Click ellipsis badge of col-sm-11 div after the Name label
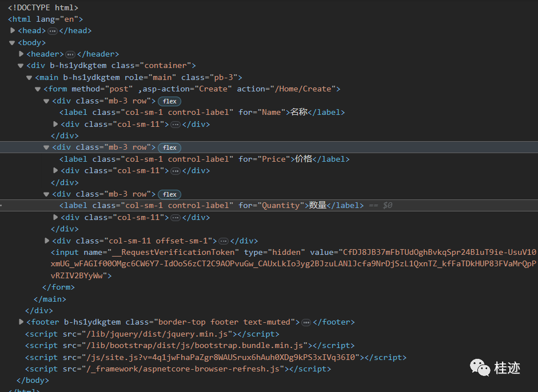The width and height of the screenshot is (538, 392). point(176,125)
